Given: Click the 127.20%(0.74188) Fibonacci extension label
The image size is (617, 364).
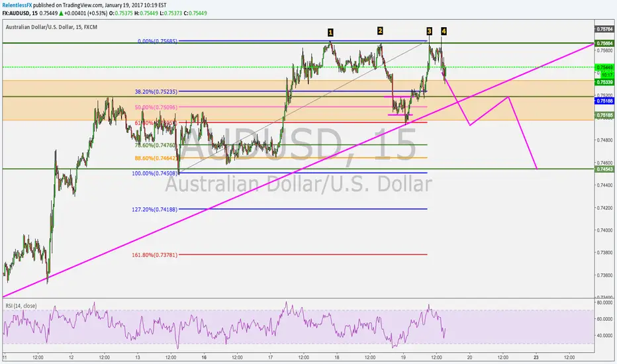Looking at the screenshot, I should pos(155,209).
